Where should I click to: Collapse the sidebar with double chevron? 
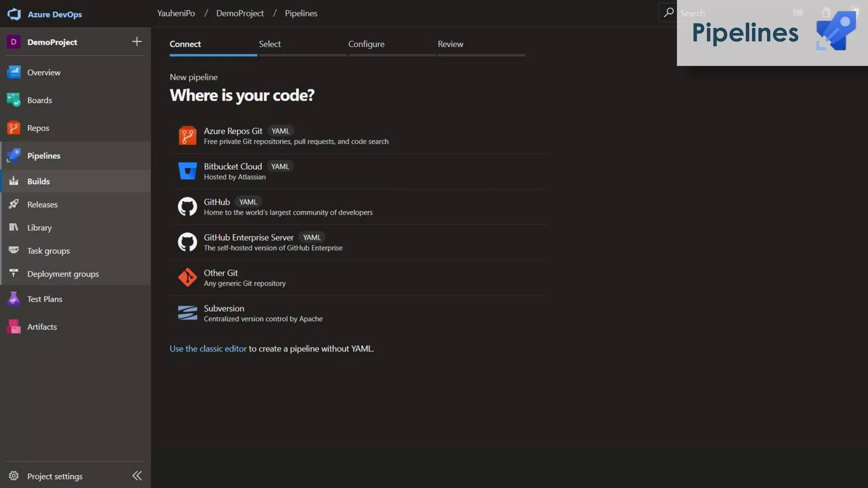coord(136,476)
